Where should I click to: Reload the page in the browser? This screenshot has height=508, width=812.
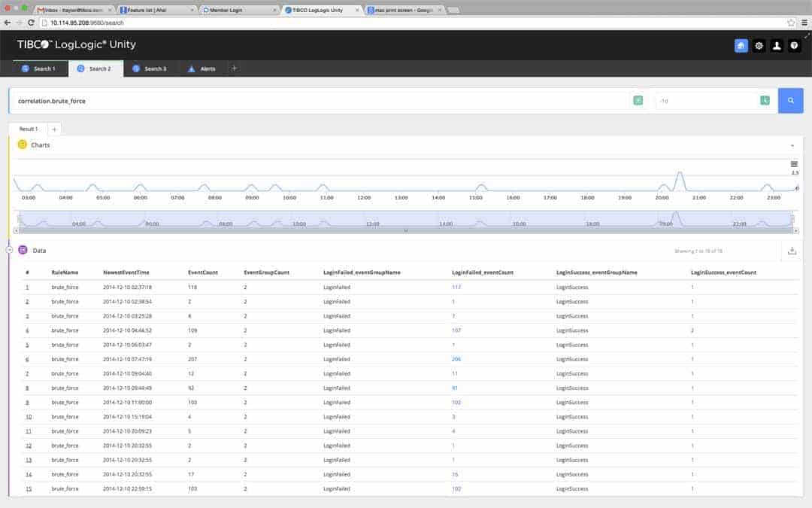point(31,23)
